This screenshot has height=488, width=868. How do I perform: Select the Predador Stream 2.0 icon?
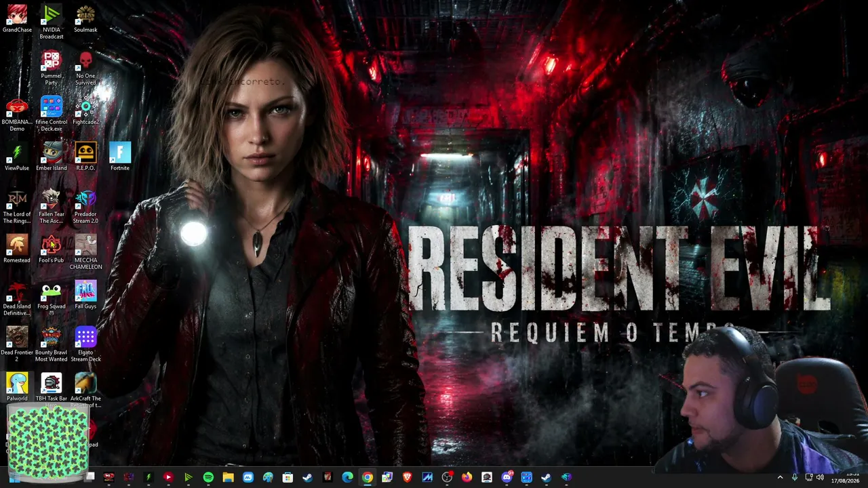pyautogui.click(x=85, y=206)
